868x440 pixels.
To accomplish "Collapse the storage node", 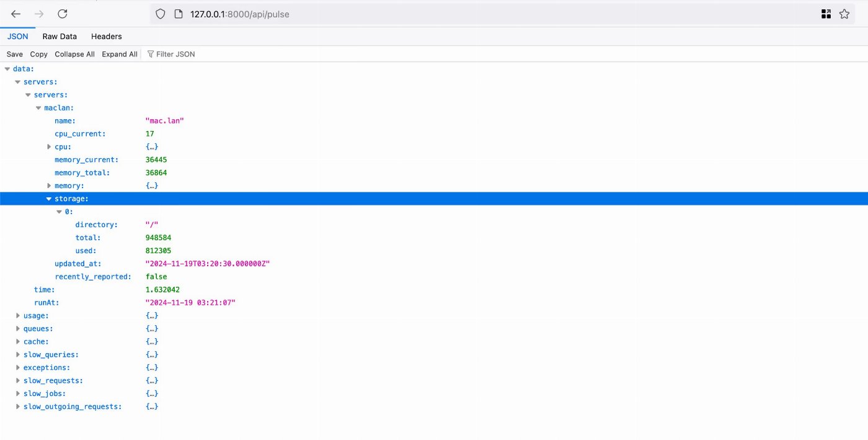I will click(49, 199).
